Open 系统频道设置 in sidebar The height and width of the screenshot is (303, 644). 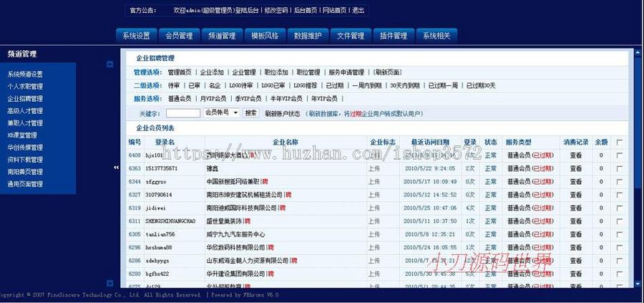tap(25, 74)
